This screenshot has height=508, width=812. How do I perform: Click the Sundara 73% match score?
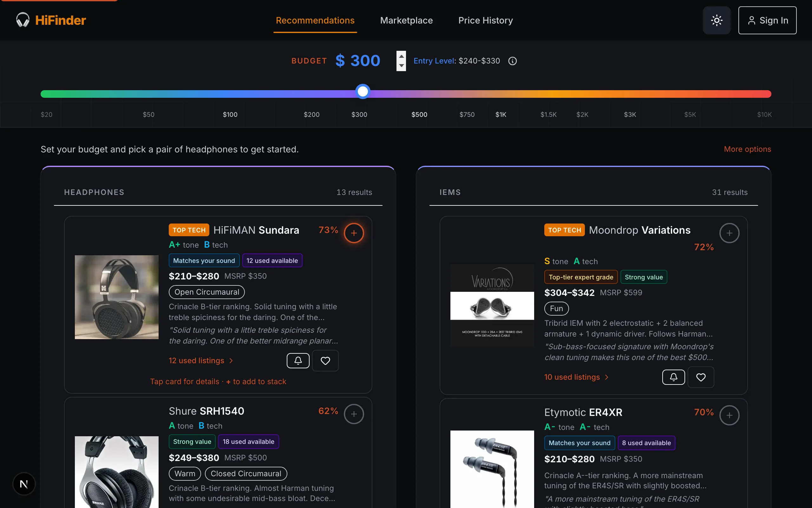pyautogui.click(x=328, y=230)
